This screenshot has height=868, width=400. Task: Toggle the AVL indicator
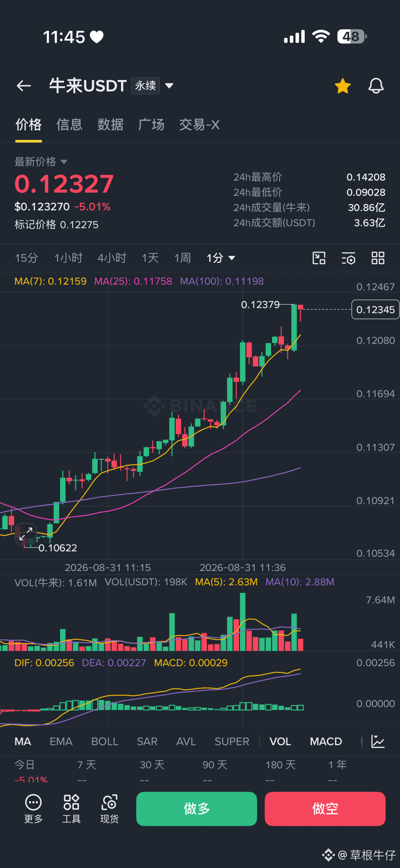186,742
